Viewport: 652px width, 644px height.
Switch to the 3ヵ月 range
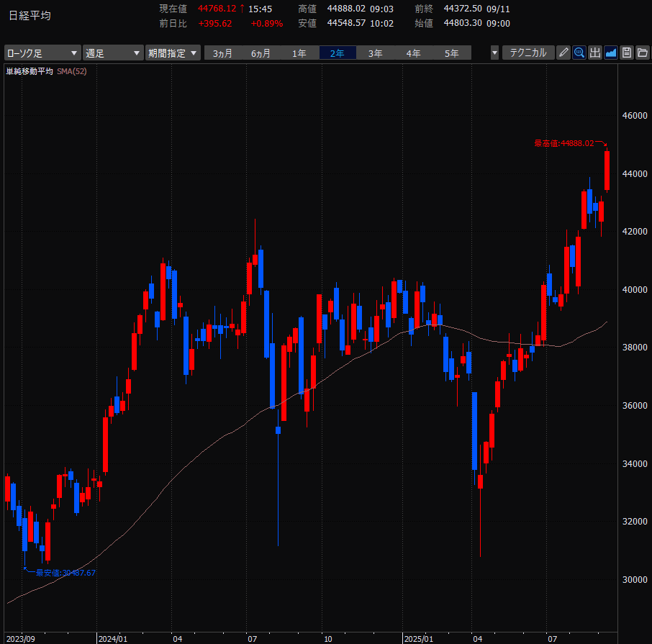point(222,53)
